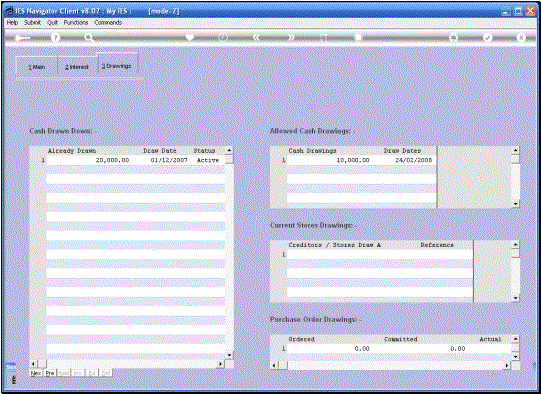Click the Status column header

(x=204, y=151)
